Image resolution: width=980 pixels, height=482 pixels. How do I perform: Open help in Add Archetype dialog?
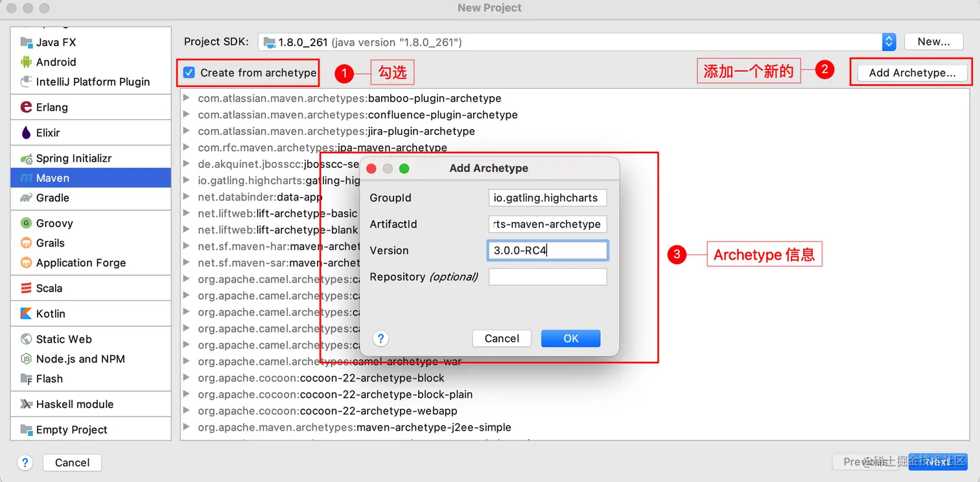pos(381,338)
